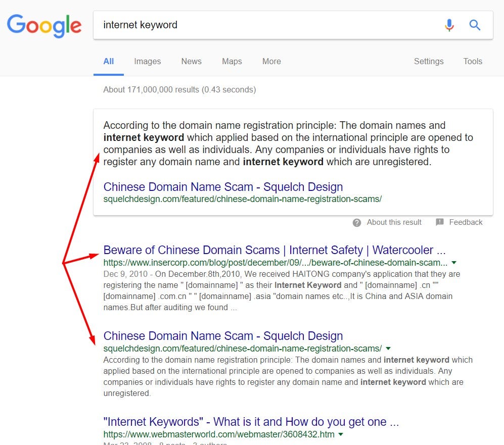Image resolution: width=504 pixels, height=445 pixels.
Task: Click the webmasterworld.com result URL
Action: [218, 434]
